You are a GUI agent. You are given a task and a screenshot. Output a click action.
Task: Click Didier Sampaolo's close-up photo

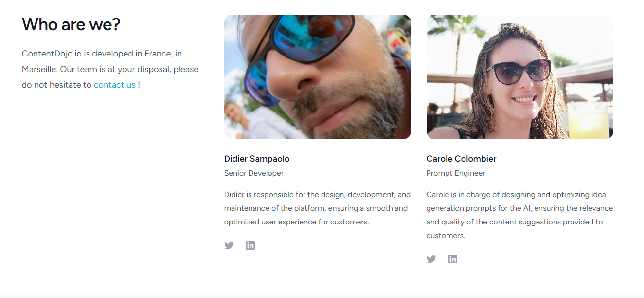[317, 77]
